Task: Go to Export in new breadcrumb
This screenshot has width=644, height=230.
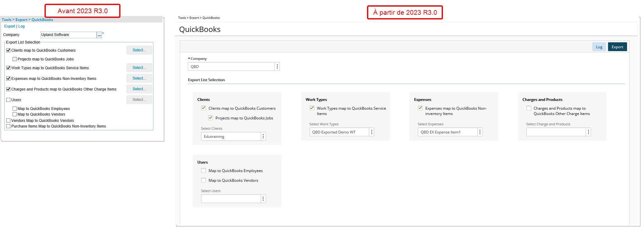Action: pos(194,18)
